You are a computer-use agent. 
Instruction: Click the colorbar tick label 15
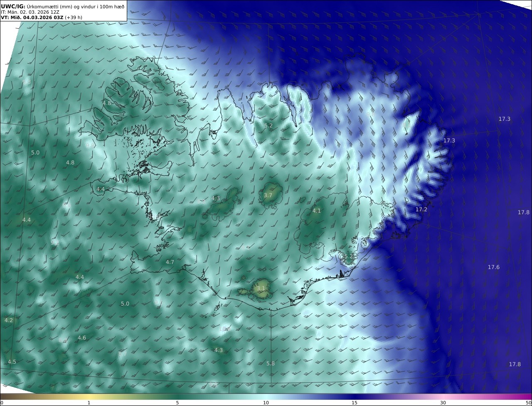[355, 403]
